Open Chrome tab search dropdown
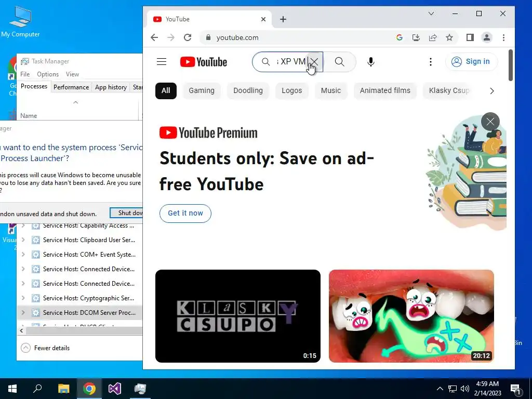Viewport: 532px width, 399px height. [431, 14]
